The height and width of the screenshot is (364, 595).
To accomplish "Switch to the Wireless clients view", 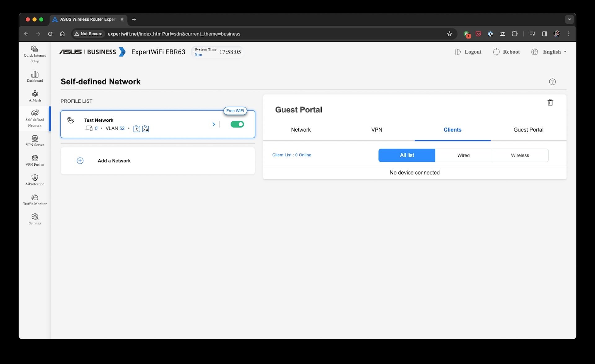I will coord(520,155).
